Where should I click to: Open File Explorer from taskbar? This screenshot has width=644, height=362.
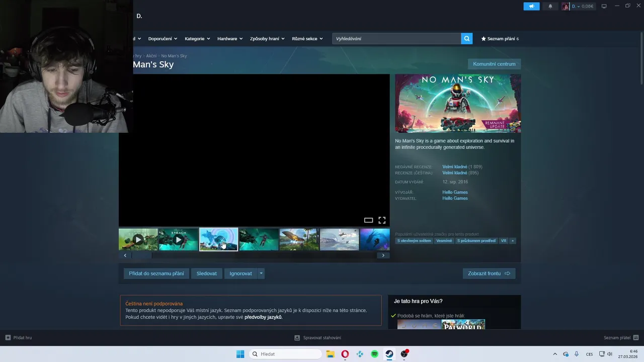pos(330,354)
